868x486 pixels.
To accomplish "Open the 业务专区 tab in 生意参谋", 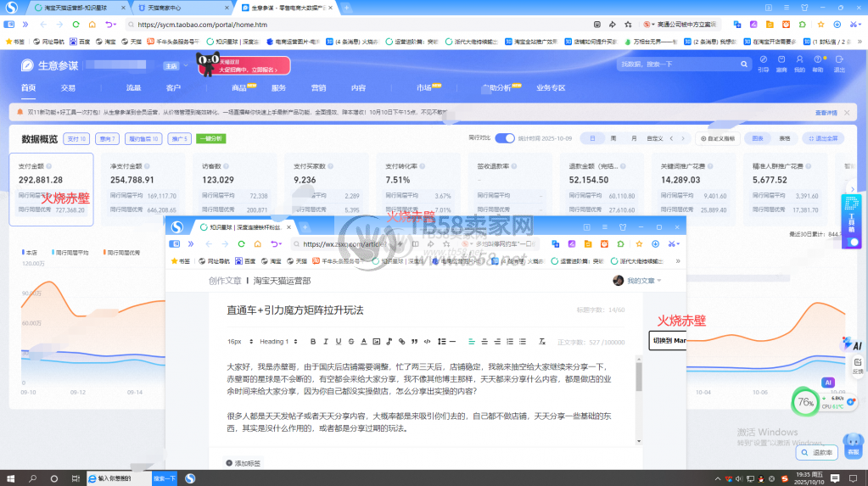I will [x=551, y=87].
